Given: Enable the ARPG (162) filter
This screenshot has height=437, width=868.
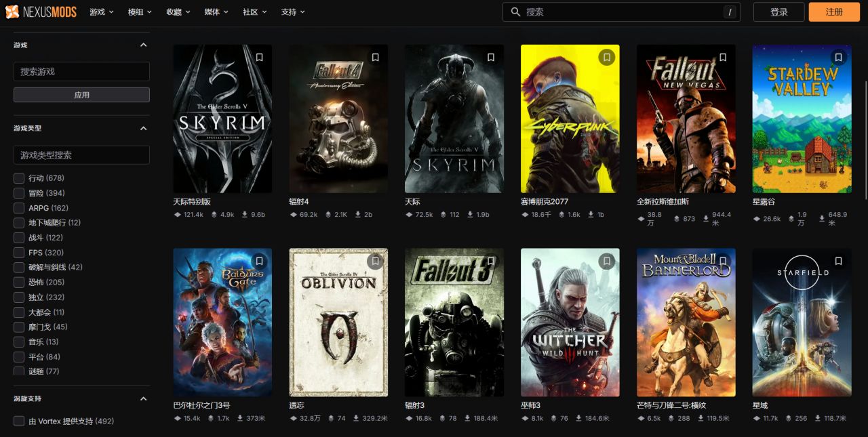Looking at the screenshot, I should tap(19, 208).
